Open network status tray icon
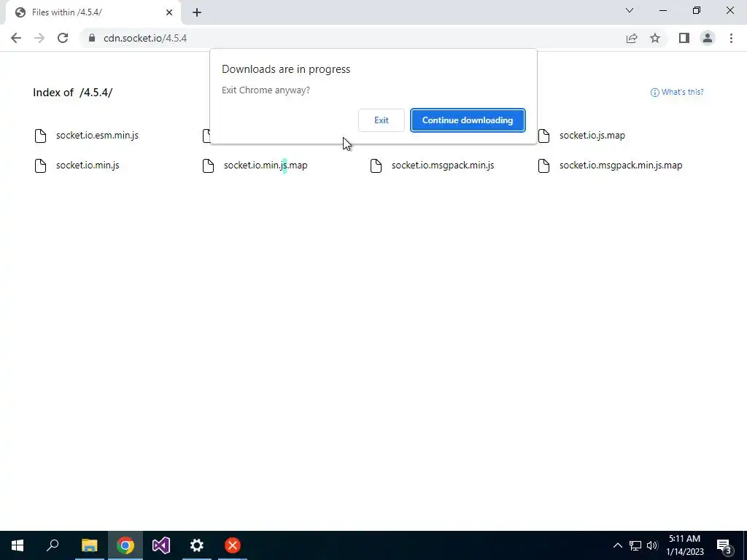The image size is (747, 560). [635, 545]
